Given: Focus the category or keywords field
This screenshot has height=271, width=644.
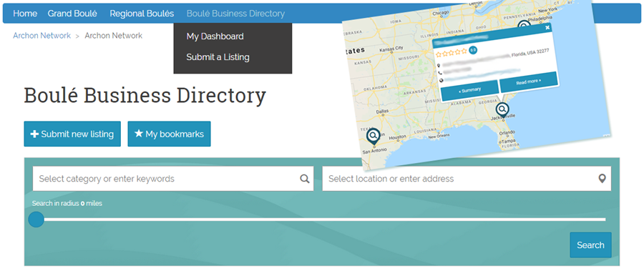Looking at the screenshot, I should click(x=173, y=179).
